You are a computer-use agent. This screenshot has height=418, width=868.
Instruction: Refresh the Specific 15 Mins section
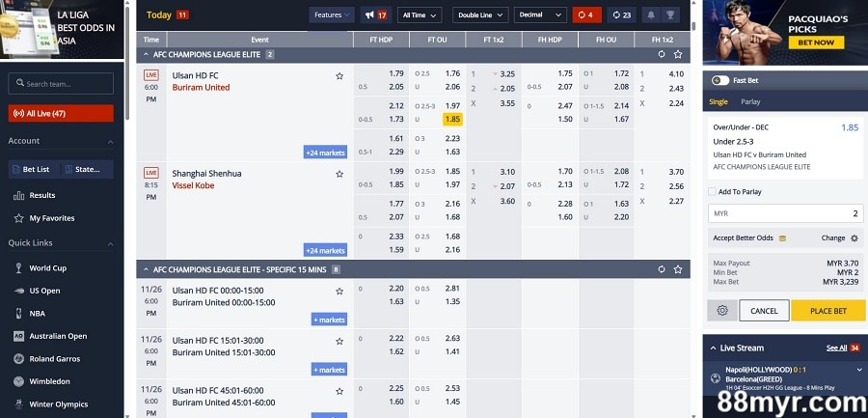[662, 269]
